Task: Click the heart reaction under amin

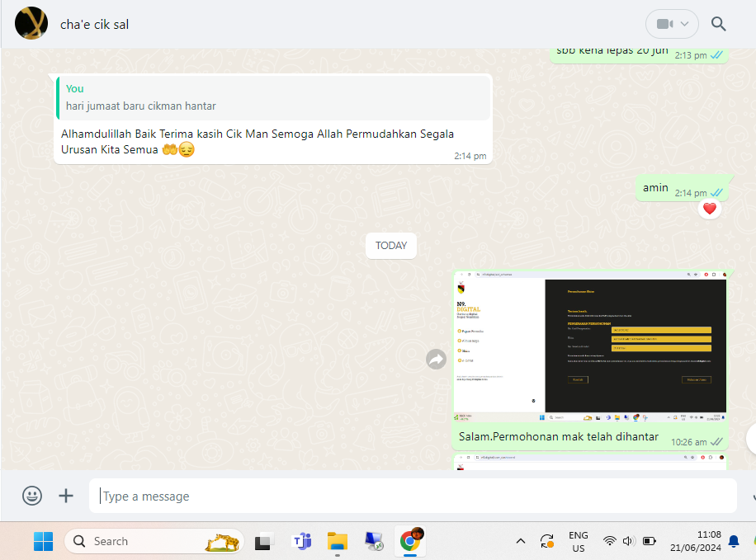Action: [x=709, y=209]
